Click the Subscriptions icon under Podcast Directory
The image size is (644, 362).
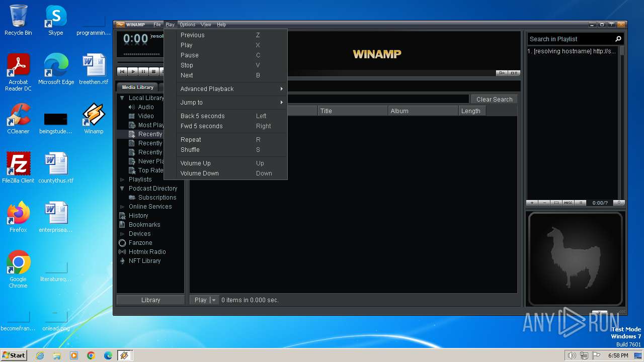(132, 198)
